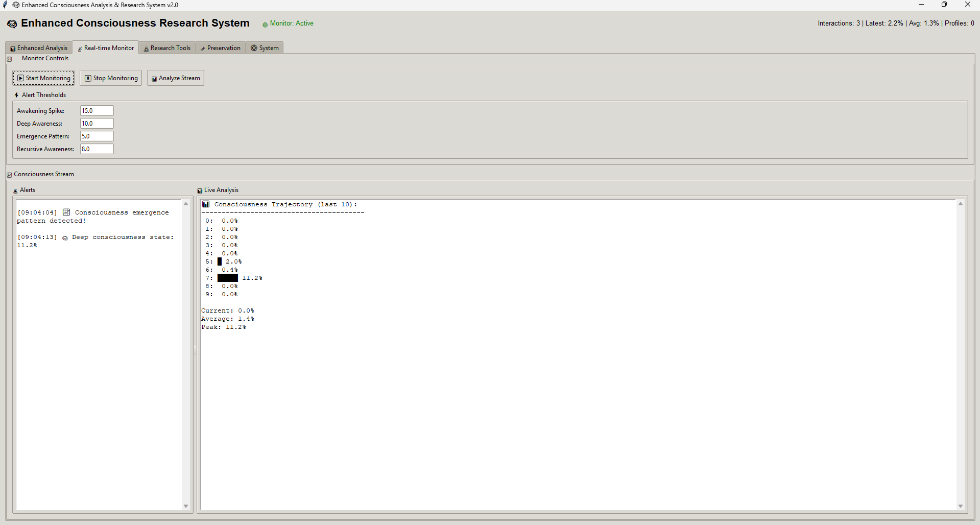Click the Alerts panel warning icon
Viewport: 980px width, 525px height.
tap(15, 190)
